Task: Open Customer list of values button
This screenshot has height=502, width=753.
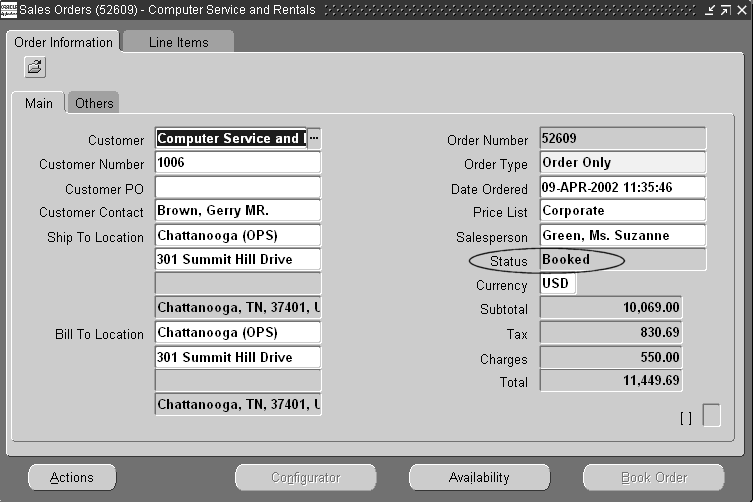Action: (314, 138)
